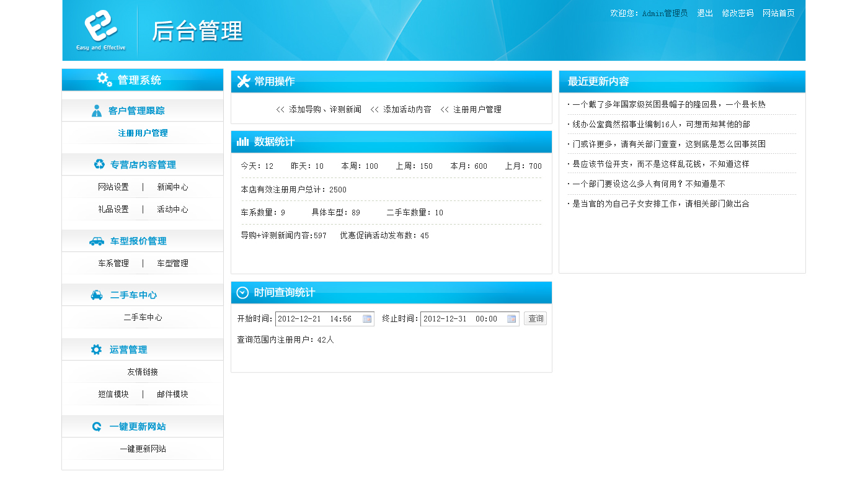This screenshot has height=502, width=868.
Task: Go to 网站首页
Action: (779, 13)
